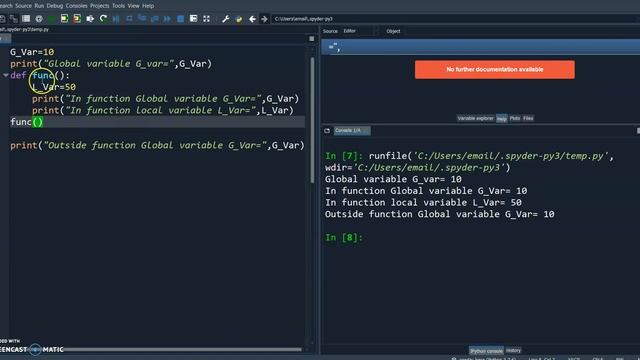
Task: Click the L_Var=50 code line
Action: click(54, 87)
